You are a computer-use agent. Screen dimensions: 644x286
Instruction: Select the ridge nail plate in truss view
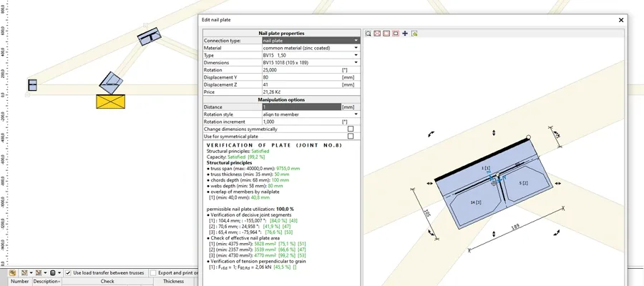149,36
